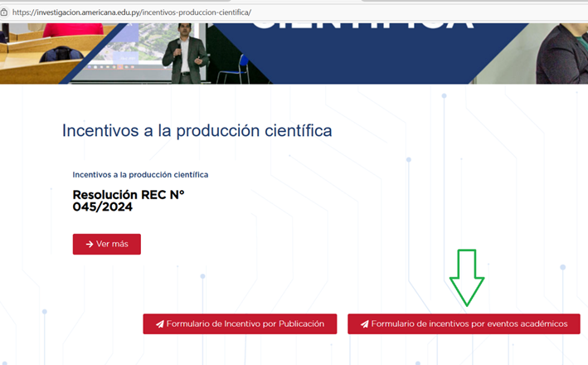Click the site info icon in address bar
Image resolution: width=588 pixels, height=365 pixels.
[6, 12]
